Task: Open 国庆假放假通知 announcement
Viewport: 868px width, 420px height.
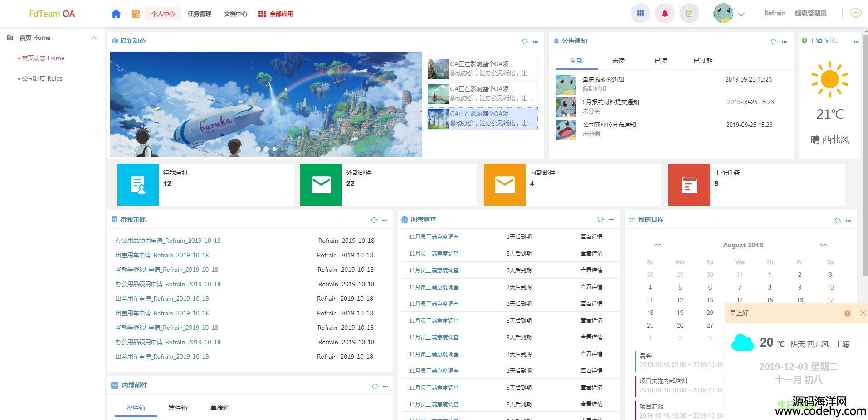Action: point(603,79)
